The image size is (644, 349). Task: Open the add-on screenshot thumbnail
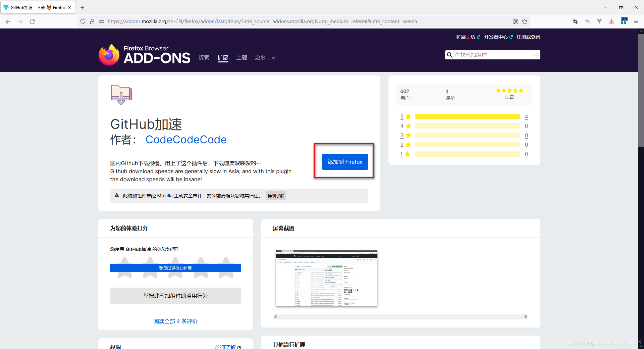326,278
